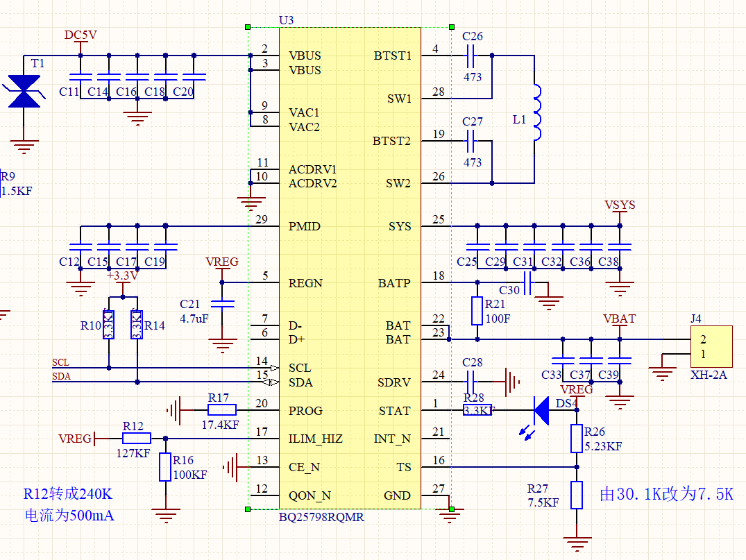Click the C21 4.7uF capacitor symbol
Viewport: 746px width, 560px height.
click(x=222, y=303)
